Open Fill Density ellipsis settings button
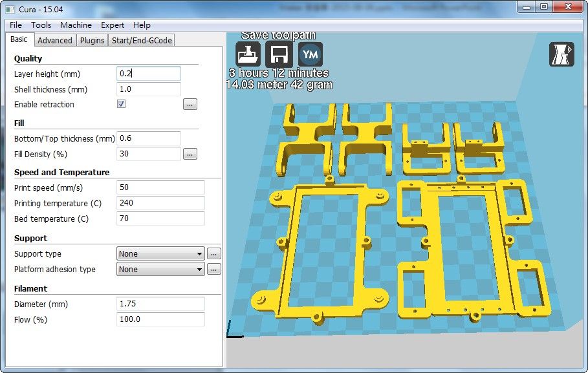The image size is (588, 373). [x=190, y=154]
